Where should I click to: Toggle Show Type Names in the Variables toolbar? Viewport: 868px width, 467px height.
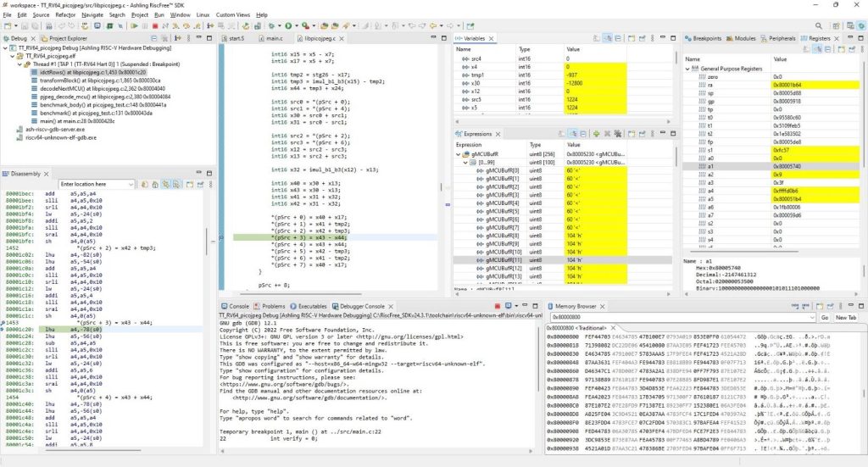pyautogui.click(x=596, y=38)
